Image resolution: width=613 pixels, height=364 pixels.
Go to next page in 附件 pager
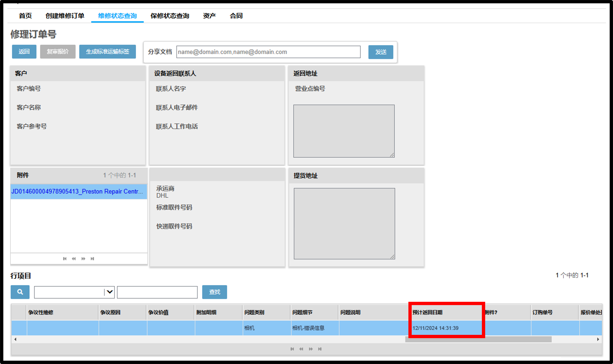click(x=83, y=259)
